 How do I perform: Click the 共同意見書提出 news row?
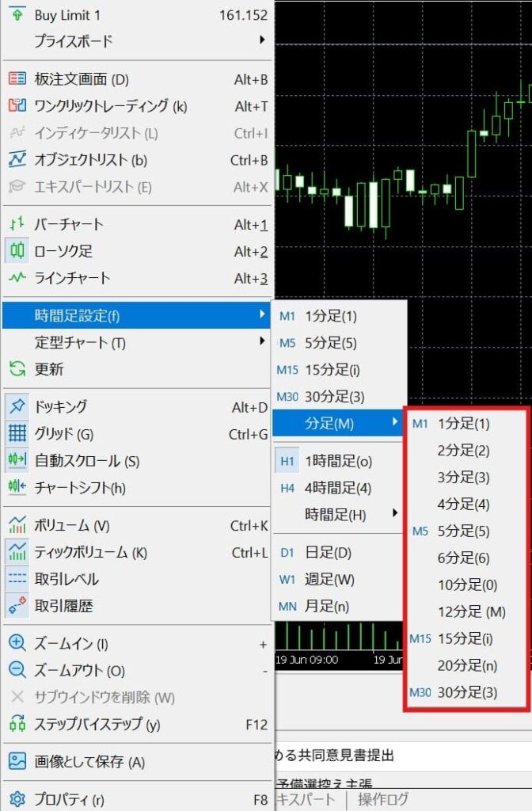coord(403,756)
